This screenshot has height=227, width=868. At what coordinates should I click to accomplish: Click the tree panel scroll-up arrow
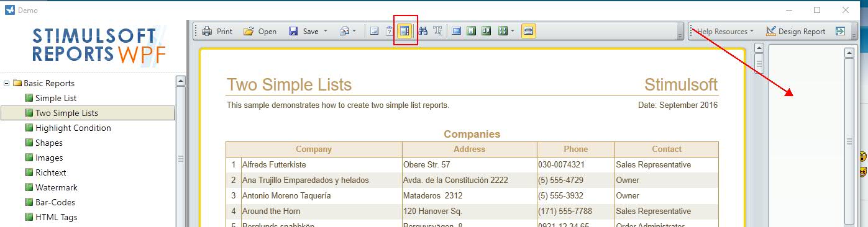pos(181,81)
